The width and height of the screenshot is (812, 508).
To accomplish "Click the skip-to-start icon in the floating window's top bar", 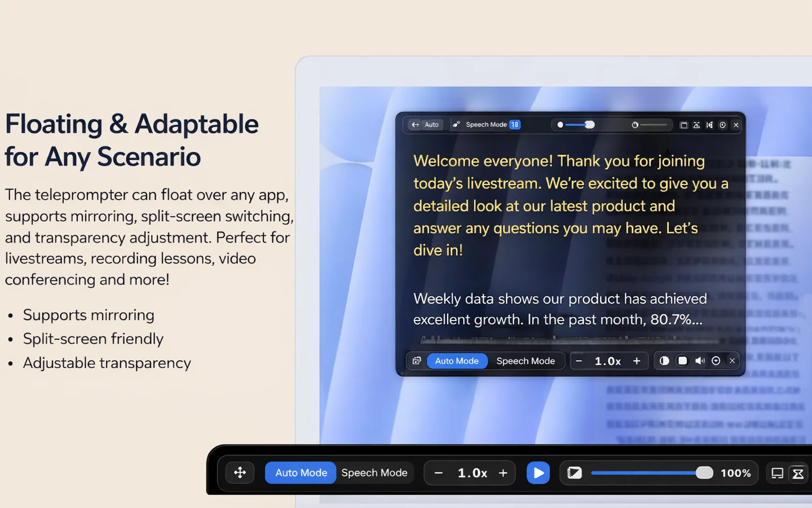I will 709,125.
